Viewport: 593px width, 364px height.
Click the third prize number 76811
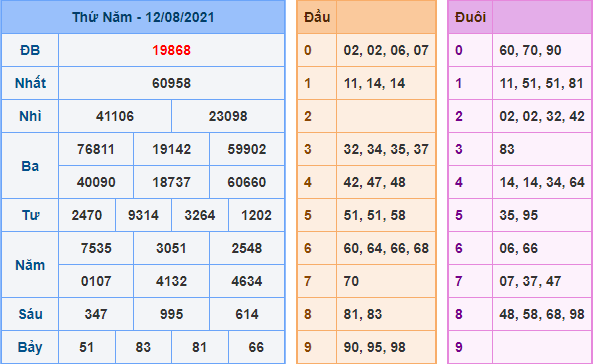pos(96,149)
